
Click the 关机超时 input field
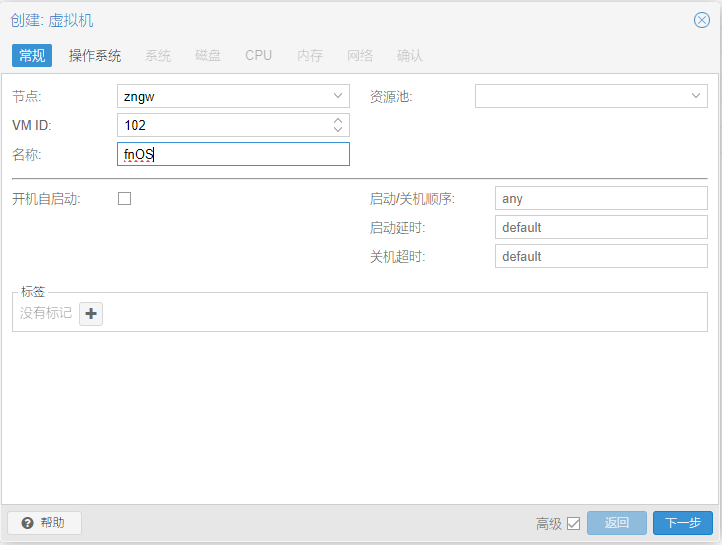click(600, 256)
